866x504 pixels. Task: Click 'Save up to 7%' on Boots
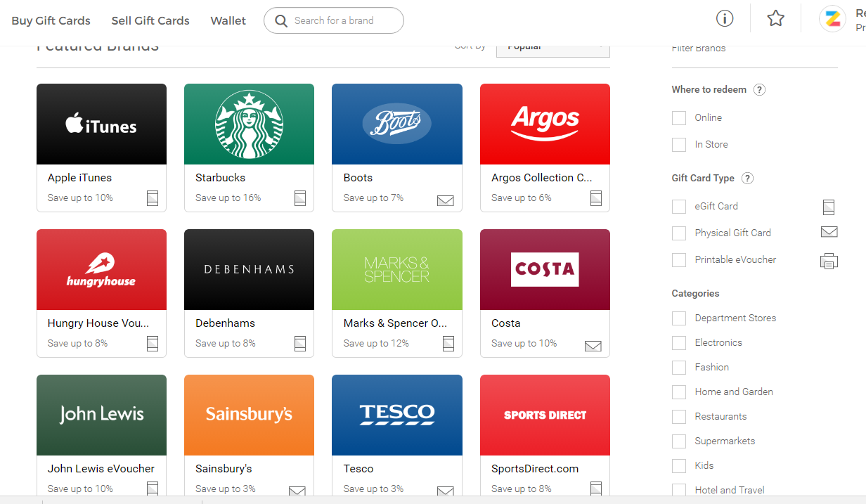(373, 198)
